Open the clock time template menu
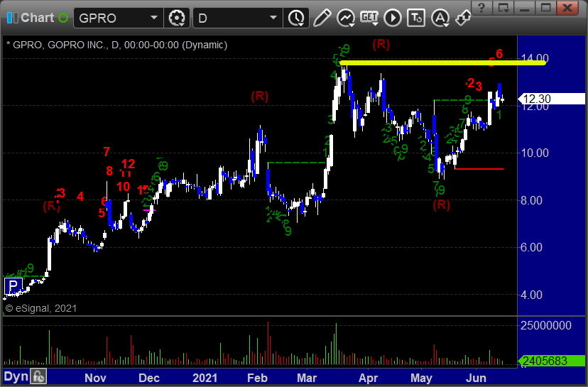 [296, 18]
